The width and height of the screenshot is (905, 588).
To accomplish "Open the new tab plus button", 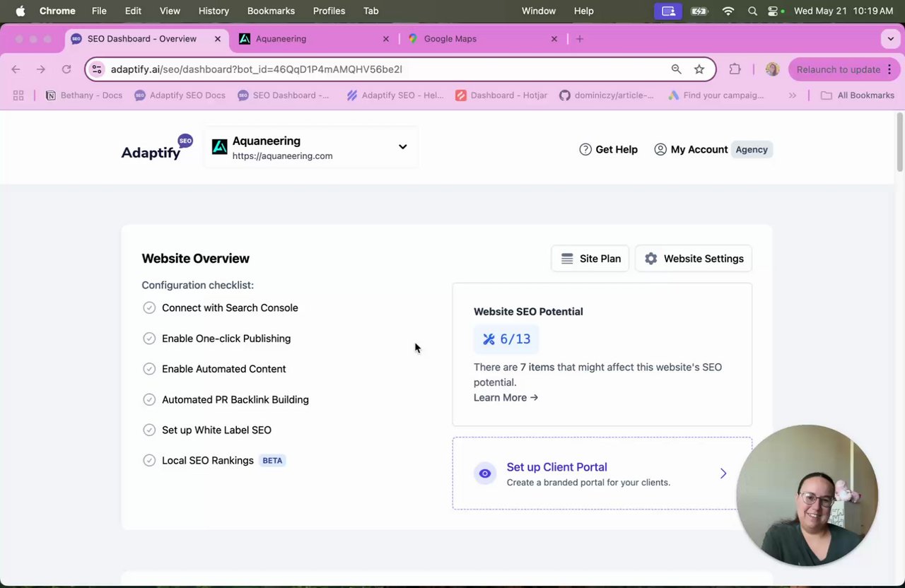I will [580, 39].
